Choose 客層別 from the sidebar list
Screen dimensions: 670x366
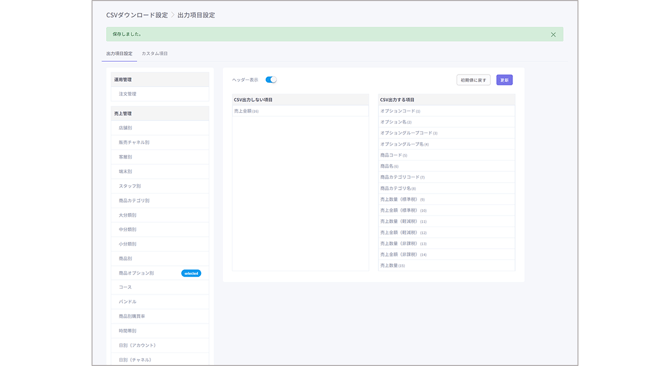160,157
